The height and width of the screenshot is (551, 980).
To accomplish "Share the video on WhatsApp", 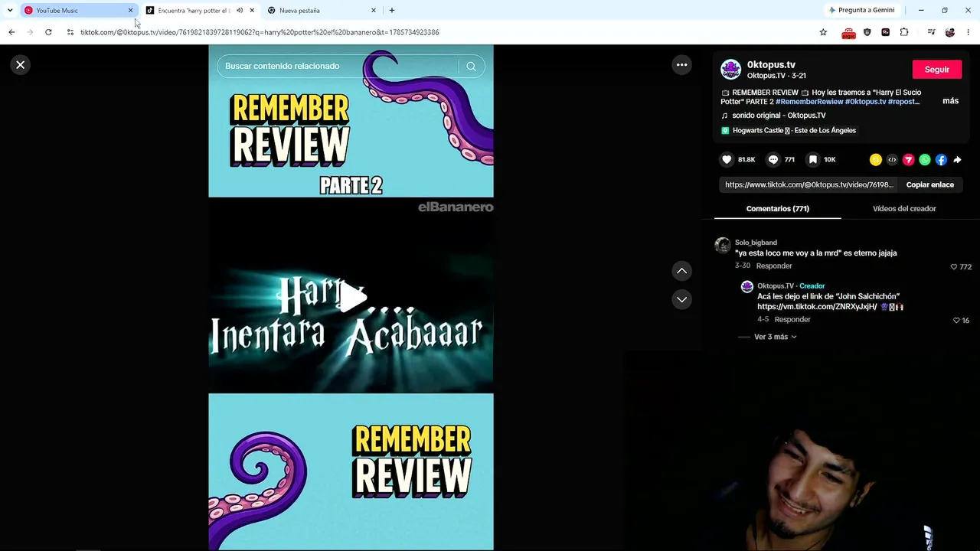I will coord(925,160).
